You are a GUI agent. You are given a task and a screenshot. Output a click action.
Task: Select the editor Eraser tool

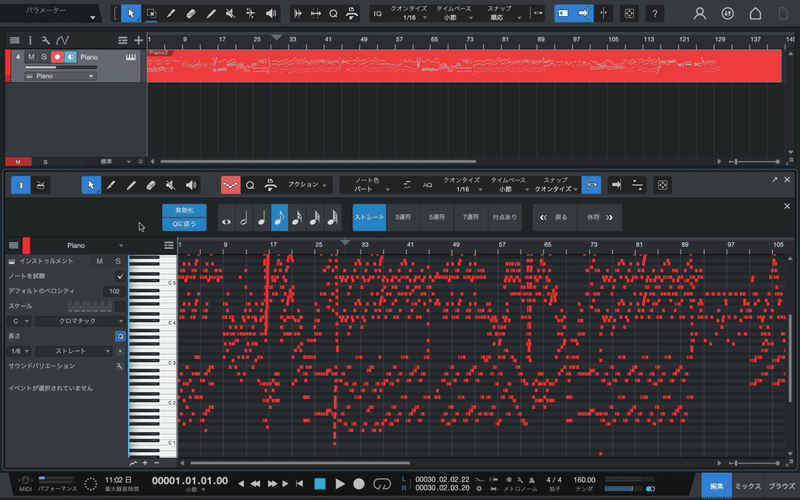[151, 185]
